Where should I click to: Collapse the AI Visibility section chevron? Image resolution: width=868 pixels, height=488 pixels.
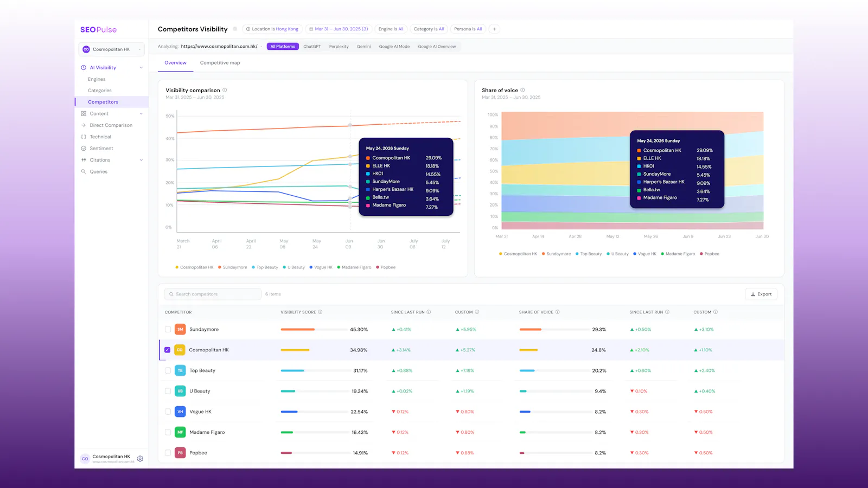pyautogui.click(x=141, y=68)
